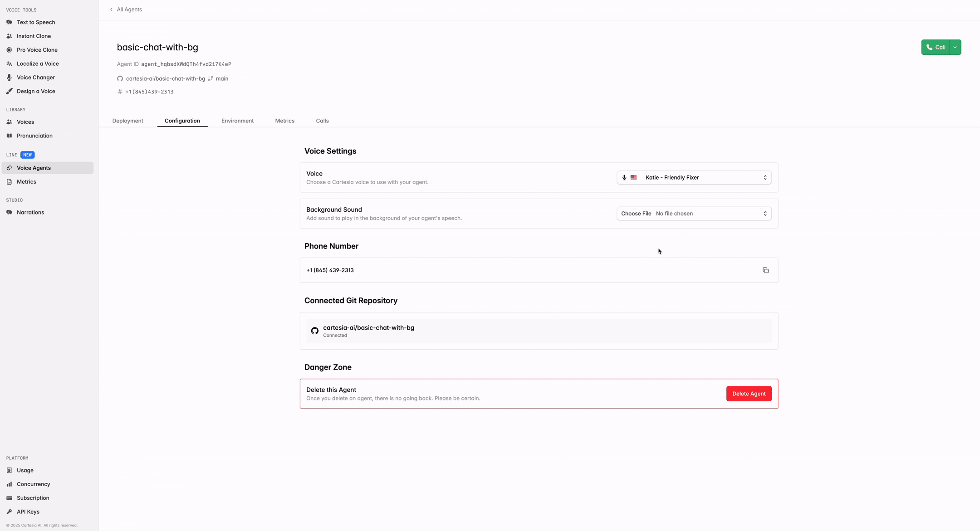This screenshot has width=980, height=531.
Task: Open the Calls tab
Action: coord(322,121)
